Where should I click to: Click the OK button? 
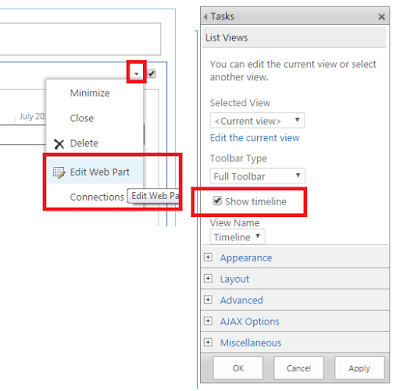pos(238,368)
